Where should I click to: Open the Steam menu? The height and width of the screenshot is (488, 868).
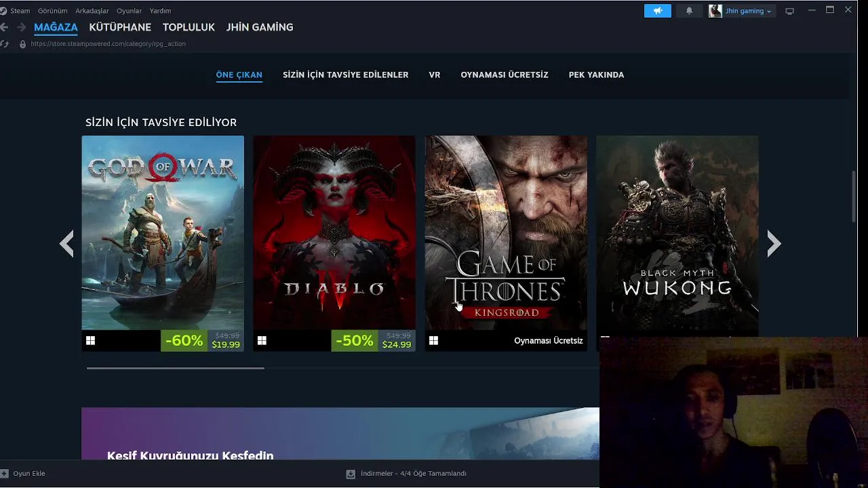20,11
